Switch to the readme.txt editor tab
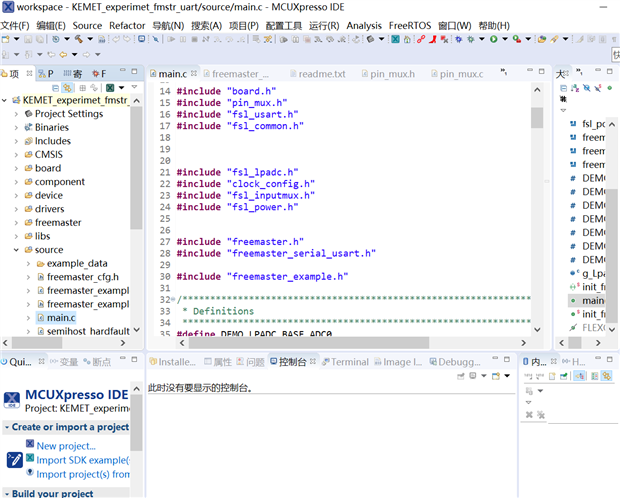Screen dimensions: 620x498 click(x=318, y=74)
